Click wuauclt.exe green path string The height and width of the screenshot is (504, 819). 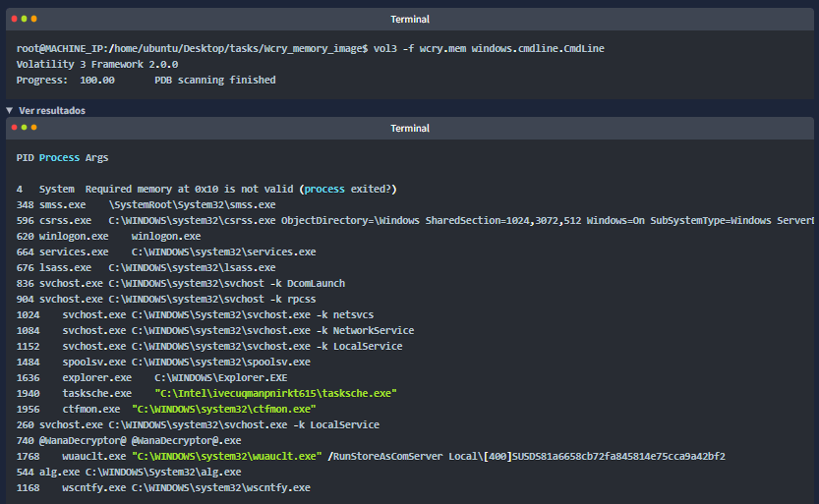227,456
